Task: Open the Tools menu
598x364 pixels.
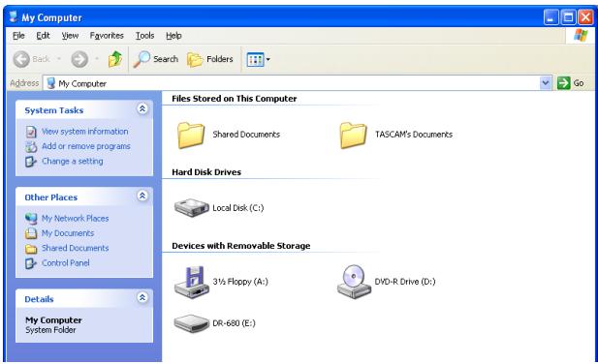Action: (145, 36)
